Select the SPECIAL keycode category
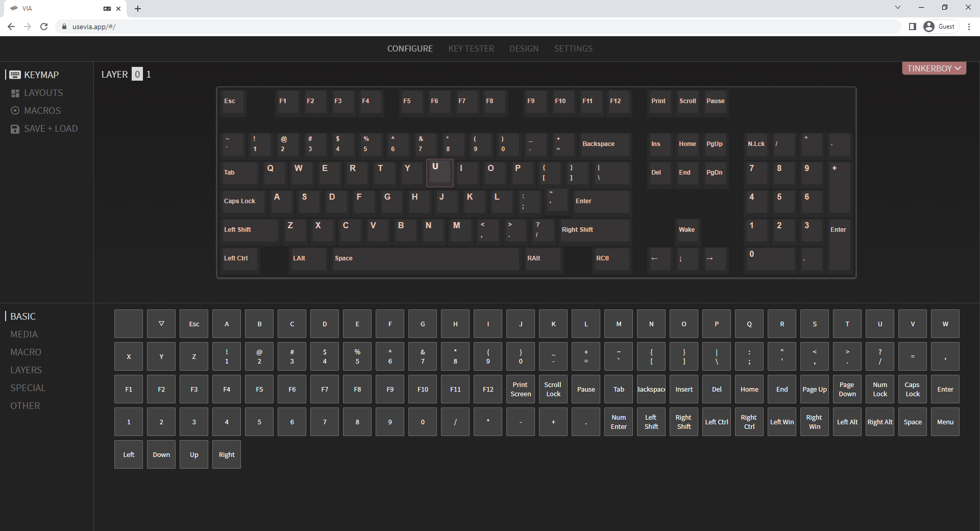The width and height of the screenshot is (980, 531). [28, 388]
